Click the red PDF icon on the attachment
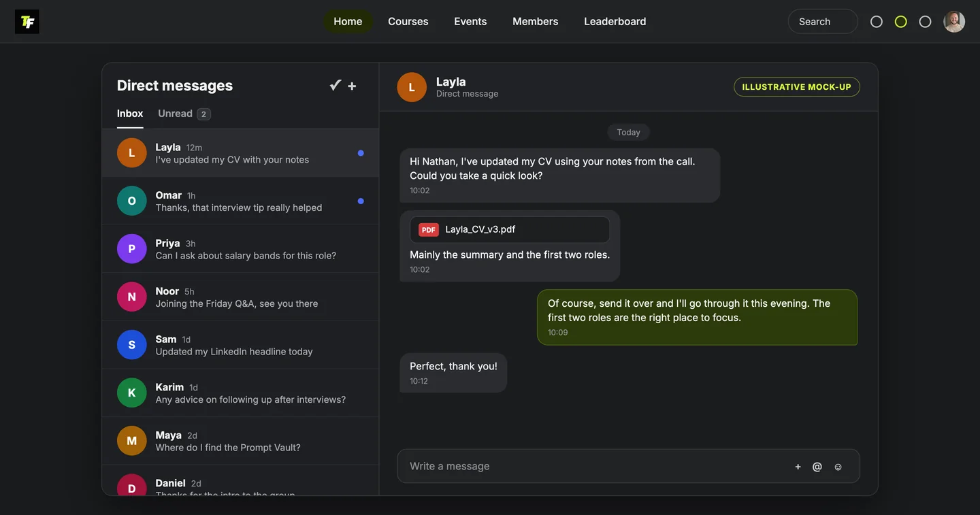 429,230
